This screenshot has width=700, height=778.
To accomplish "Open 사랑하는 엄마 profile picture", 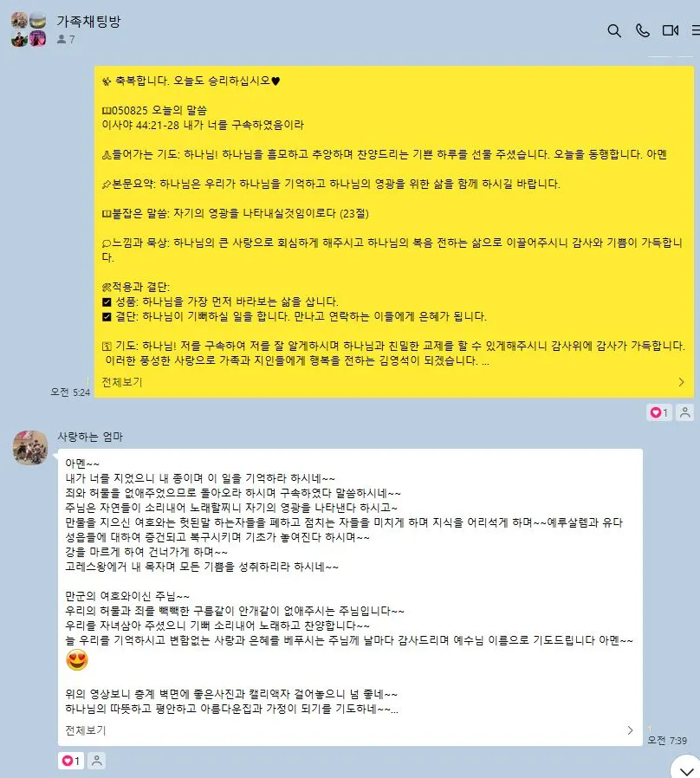I will 30,448.
